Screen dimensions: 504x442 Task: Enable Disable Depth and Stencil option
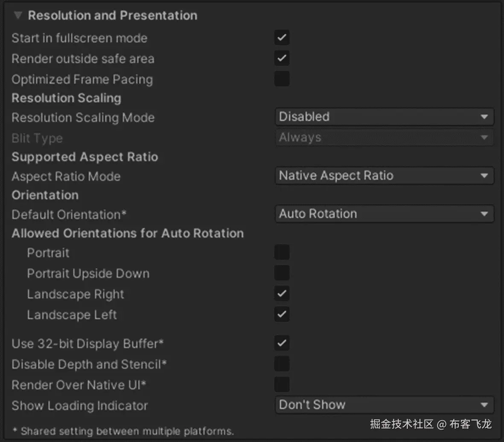click(282, 364)
